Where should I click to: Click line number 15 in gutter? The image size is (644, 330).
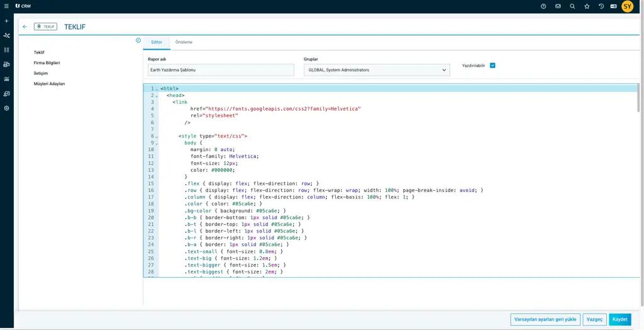[x=151, y=183]
